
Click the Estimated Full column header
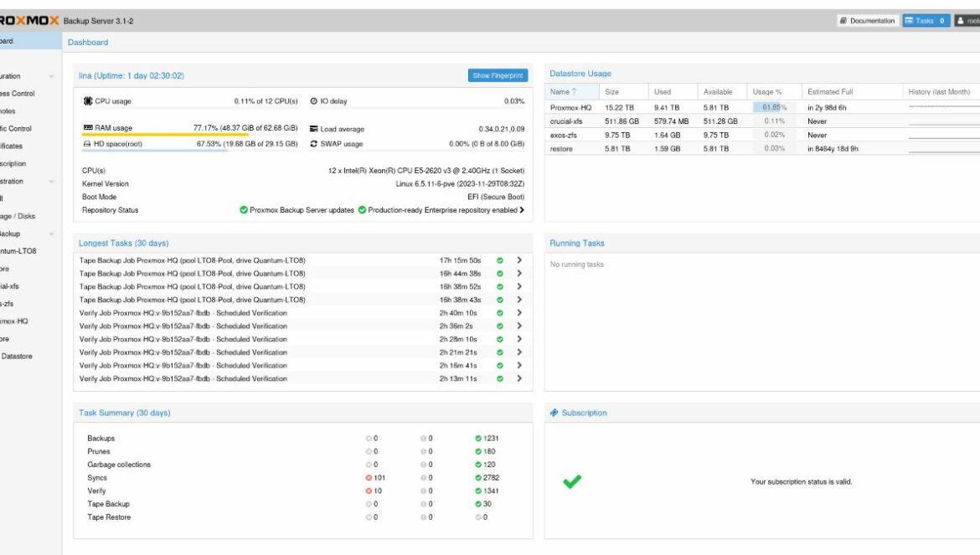pos(852,92)
